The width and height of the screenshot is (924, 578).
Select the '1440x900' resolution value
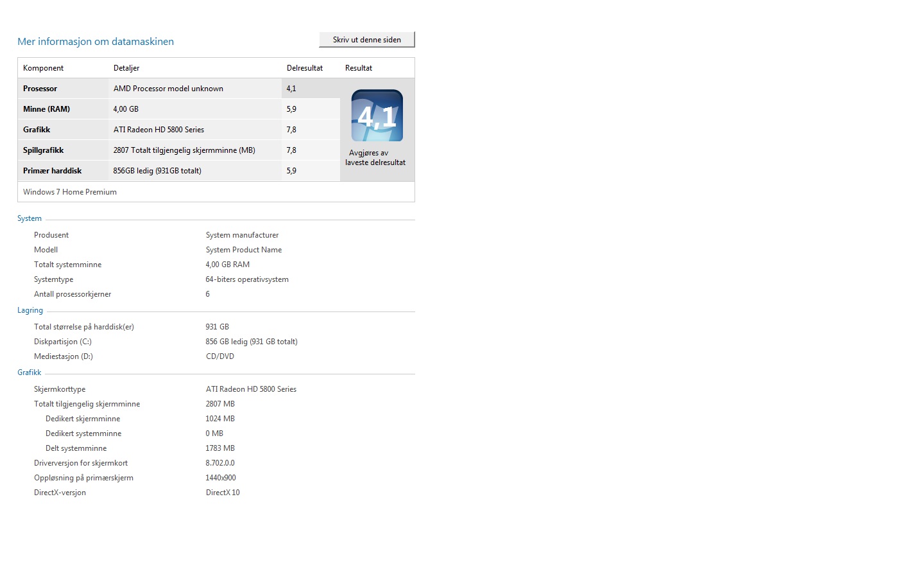click(221, 478)
